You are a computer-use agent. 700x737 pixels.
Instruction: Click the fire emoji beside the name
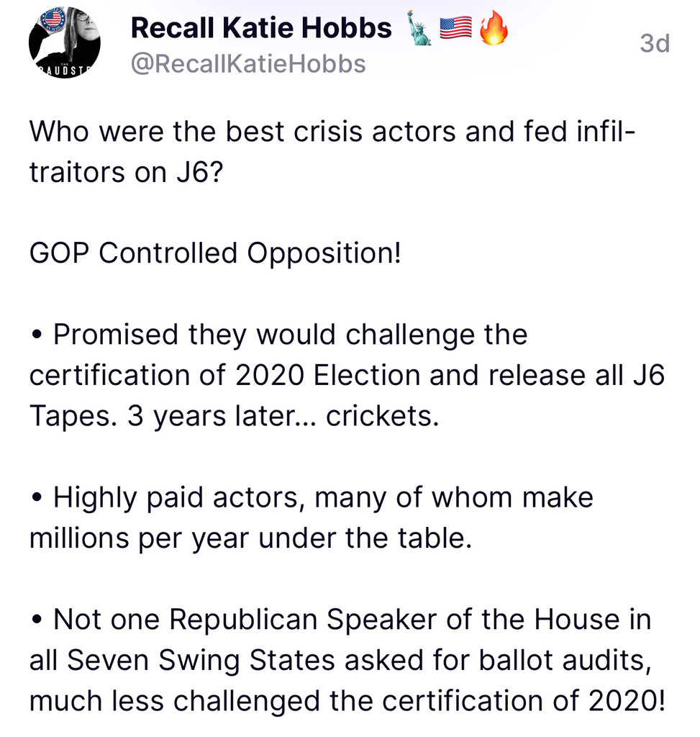click(x=494, y=29)
